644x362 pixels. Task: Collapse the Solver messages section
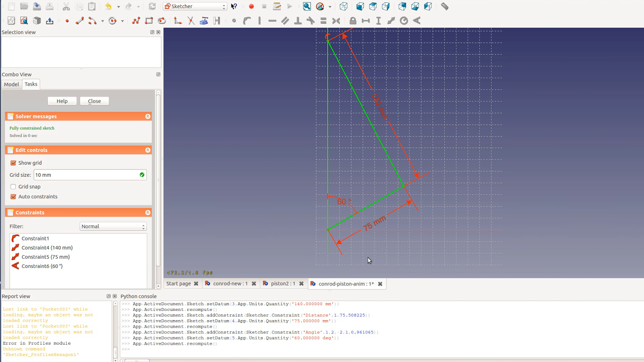click(x=148, y=116)
